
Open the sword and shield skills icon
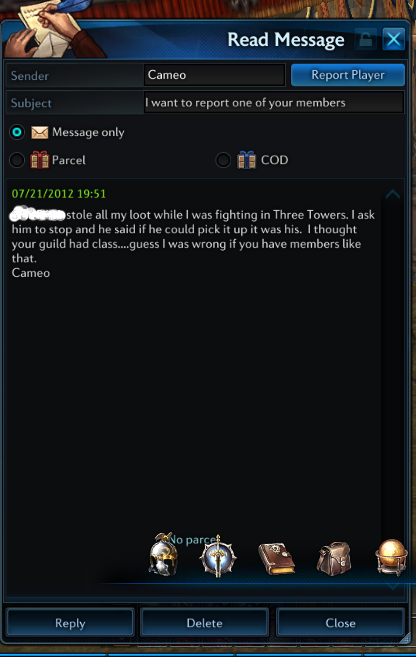(218, 556)
